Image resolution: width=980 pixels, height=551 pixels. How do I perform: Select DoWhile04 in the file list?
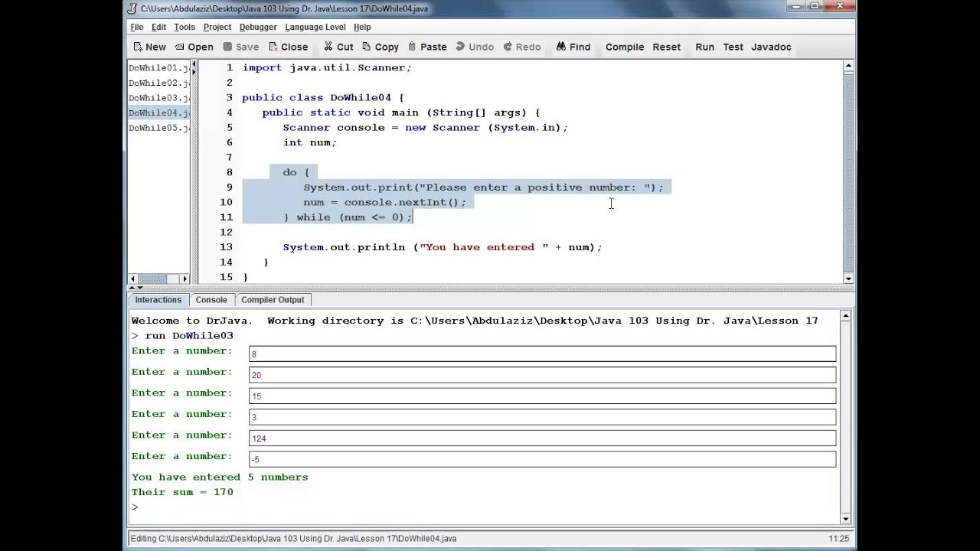pos(158,112)
